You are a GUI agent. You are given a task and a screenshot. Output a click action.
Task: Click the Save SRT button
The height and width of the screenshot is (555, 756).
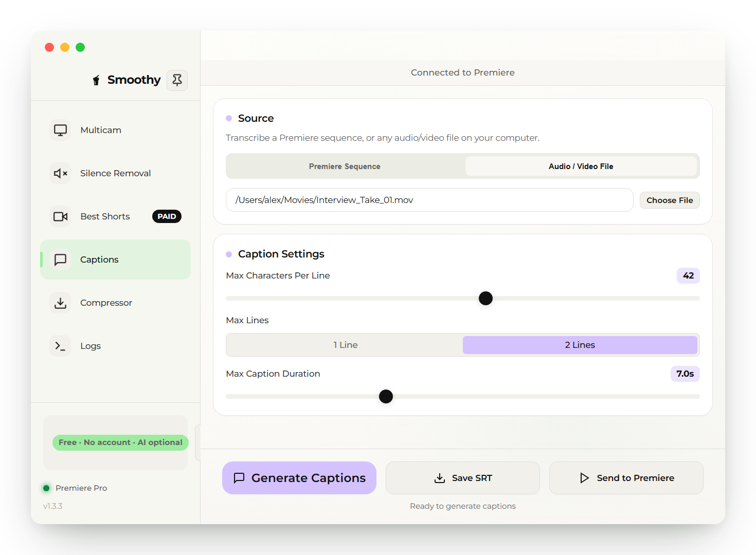click(x=463, y=478)
